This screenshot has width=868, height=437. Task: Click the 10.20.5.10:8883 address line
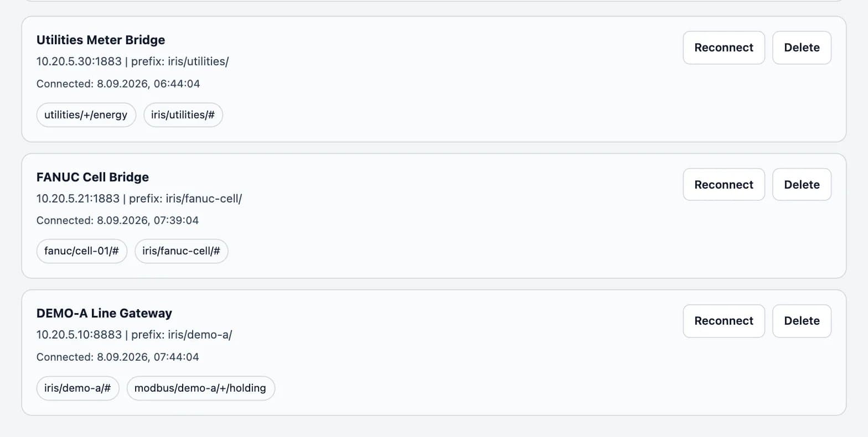tap(134, 335)
